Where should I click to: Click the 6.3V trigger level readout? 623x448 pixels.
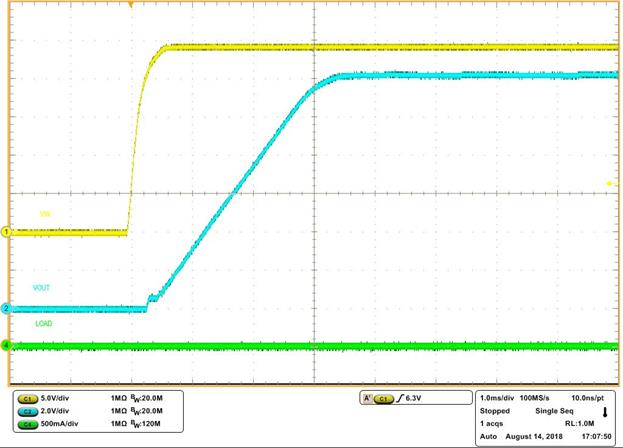(x=415, y=398)
